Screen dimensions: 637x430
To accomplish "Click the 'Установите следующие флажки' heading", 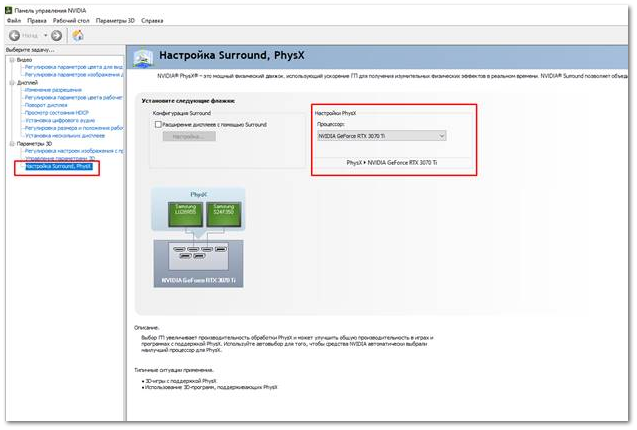I will (188, 101).
